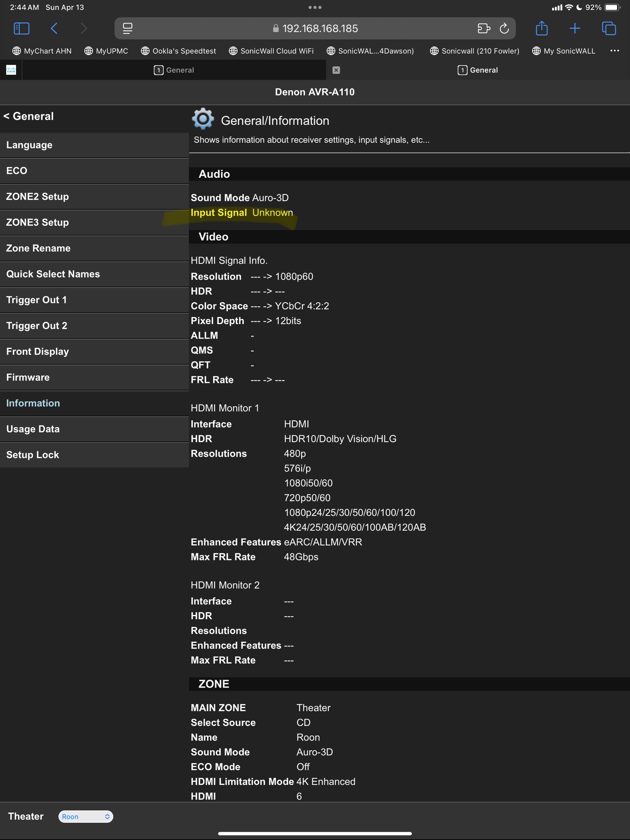This screenshot has height=840, width=630.
Task: Open the MyUPMC bookmark
Action: pyautogui.click(x=106, y=51)
